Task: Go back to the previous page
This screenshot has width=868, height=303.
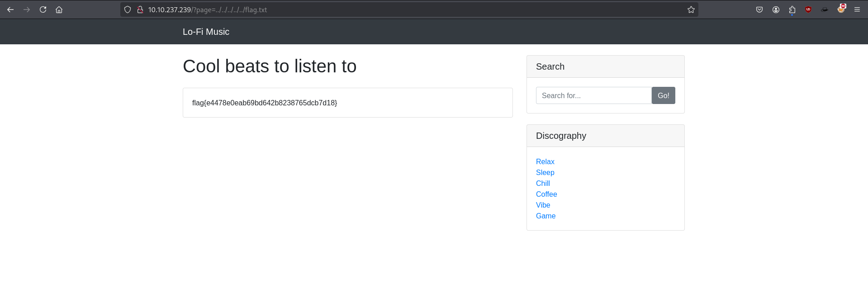Action: click(10, 9)
